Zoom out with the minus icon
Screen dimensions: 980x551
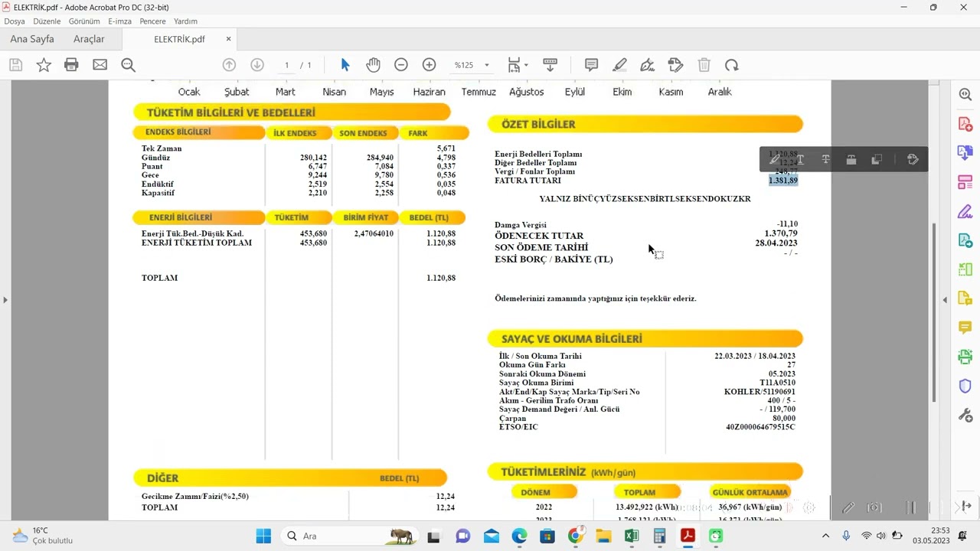(x=400, y=65)
